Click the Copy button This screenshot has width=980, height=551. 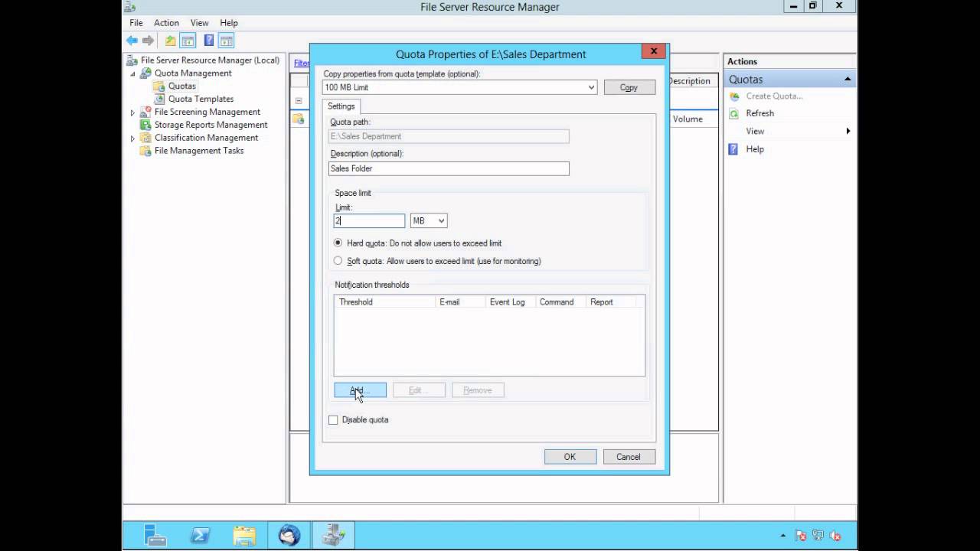coord(629,87)
